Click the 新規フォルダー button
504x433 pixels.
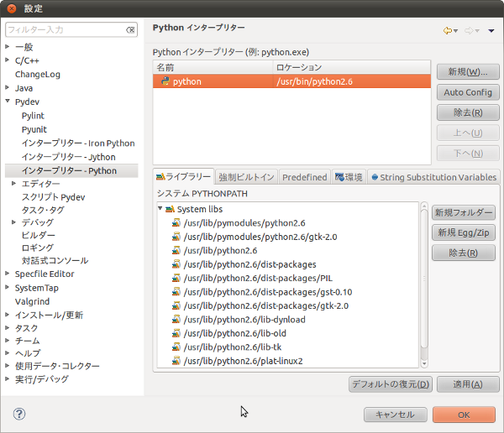pyautogui.click(x=463, y=212)
